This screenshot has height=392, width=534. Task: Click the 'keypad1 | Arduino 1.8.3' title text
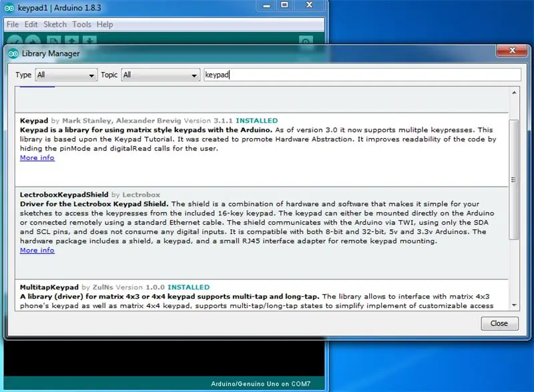[x=59, y=7]
